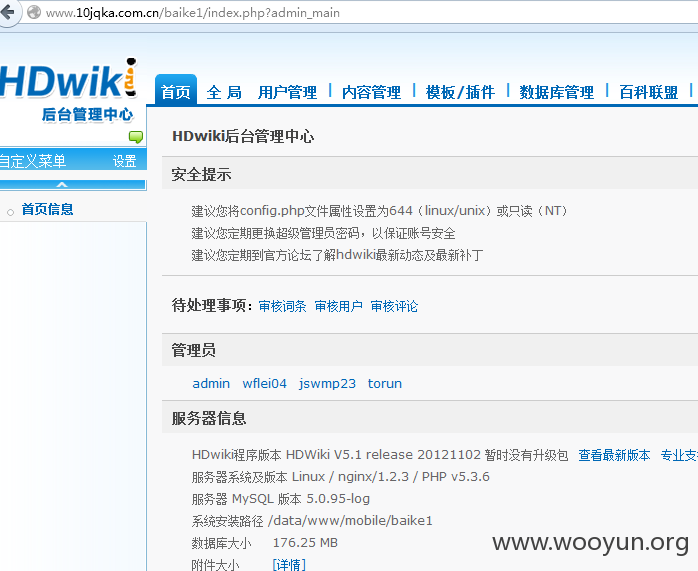Collapse the custom menu with the up chevron
Viewport: 698px width, 571px height.
point(62,185)
